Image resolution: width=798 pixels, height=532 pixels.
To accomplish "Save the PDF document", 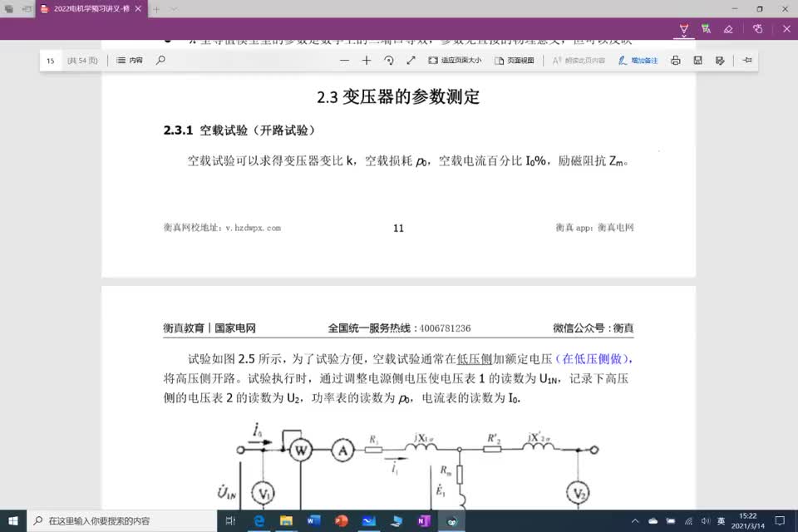I will tap(697, 61).
